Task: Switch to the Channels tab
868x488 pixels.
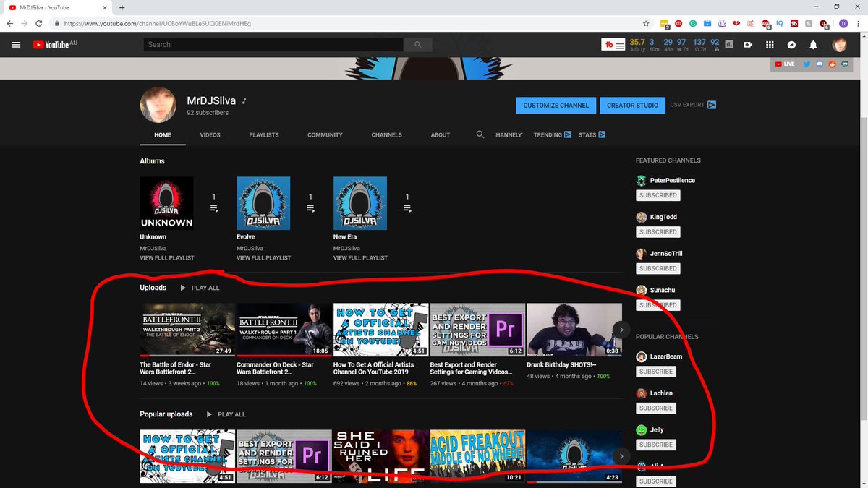Action: 387,135
